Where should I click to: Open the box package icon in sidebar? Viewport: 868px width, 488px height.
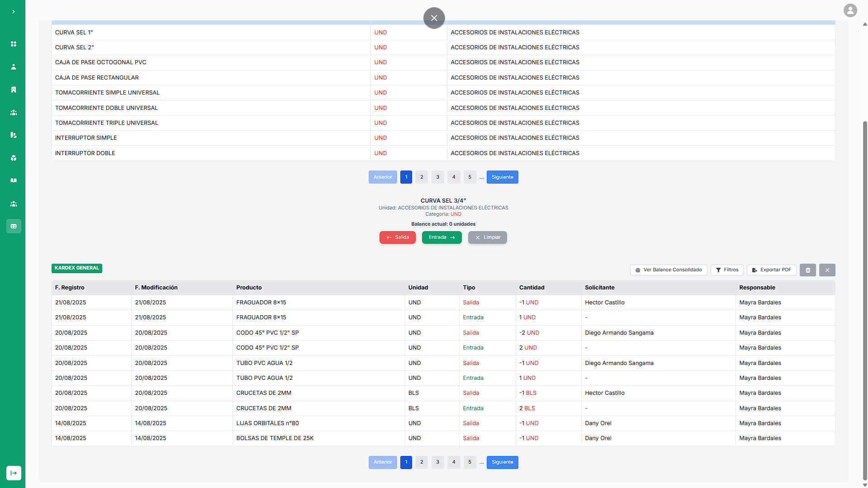tap(14, 158)
